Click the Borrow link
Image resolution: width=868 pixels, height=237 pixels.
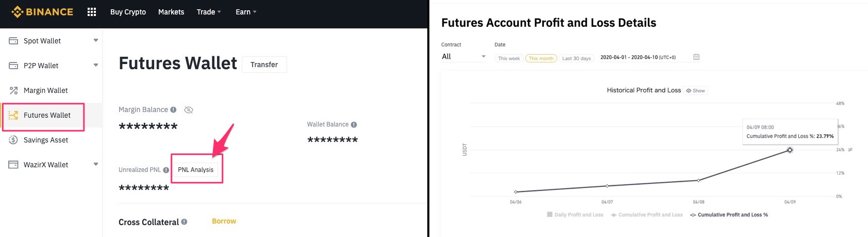224,221
